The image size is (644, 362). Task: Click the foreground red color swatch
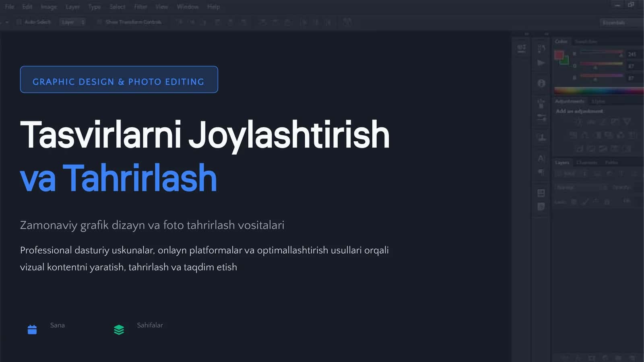pyautogui.click(x=559, y=55)
